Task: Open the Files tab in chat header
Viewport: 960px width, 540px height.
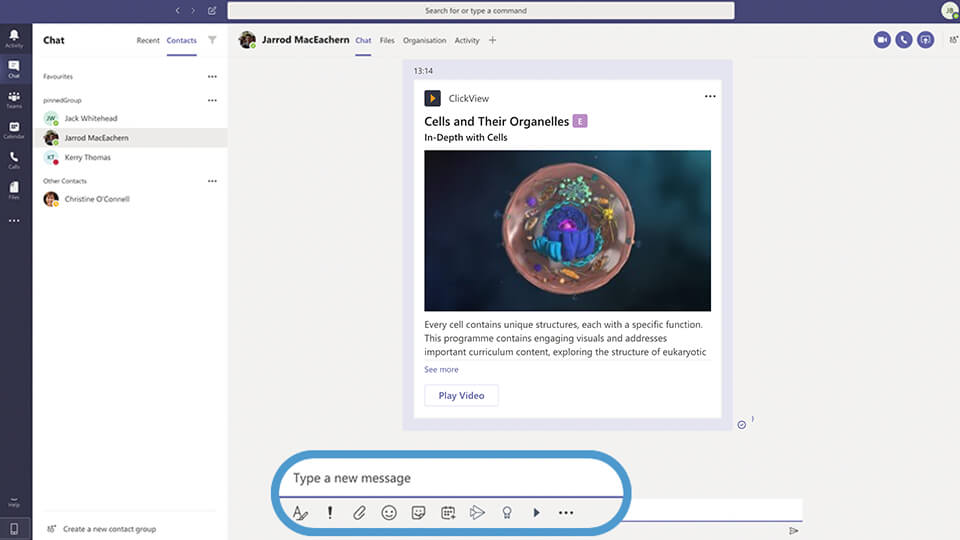Action: pyautogui.click(x=387, y=41)
